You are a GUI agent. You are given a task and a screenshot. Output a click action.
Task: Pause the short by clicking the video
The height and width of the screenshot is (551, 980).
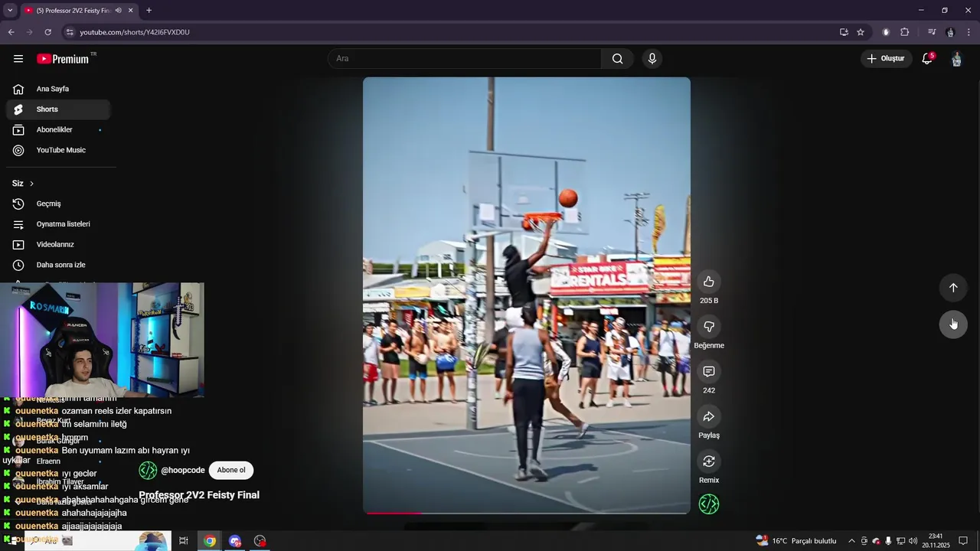pos(527,295)
